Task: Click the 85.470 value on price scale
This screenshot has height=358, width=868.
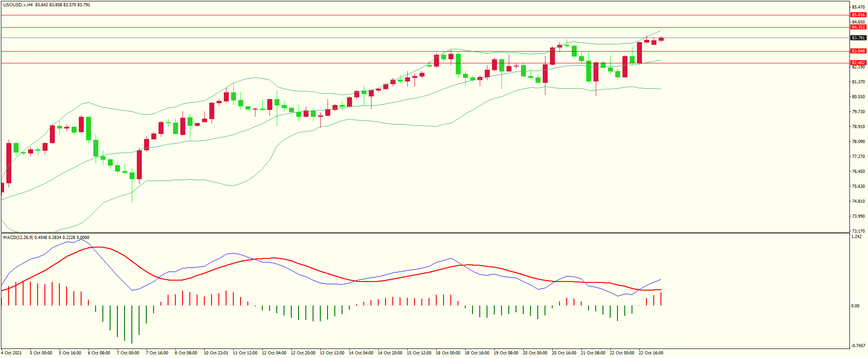Action: coord(858,7)
